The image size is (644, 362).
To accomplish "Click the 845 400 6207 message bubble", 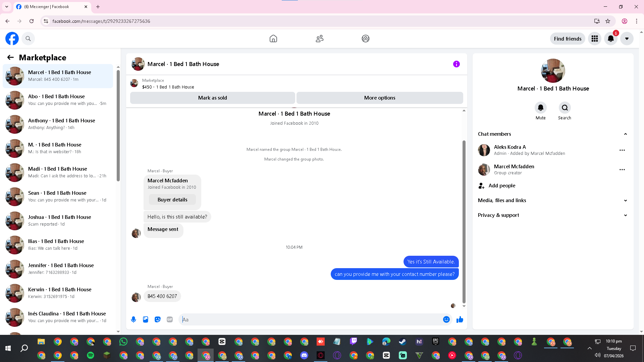I will pyautogui.click(x=162, y=296).
